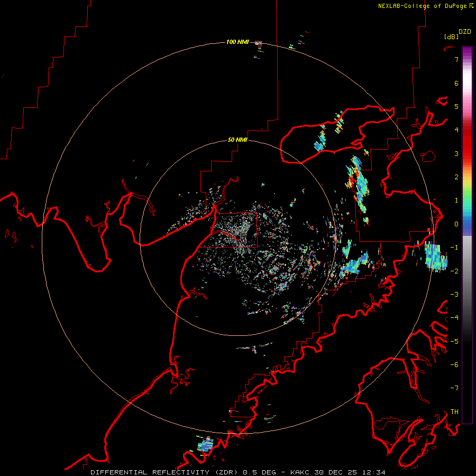476x476 pixels.
Task: Click the clutter-filled rectangle at radar center
Action: (235, 230)
